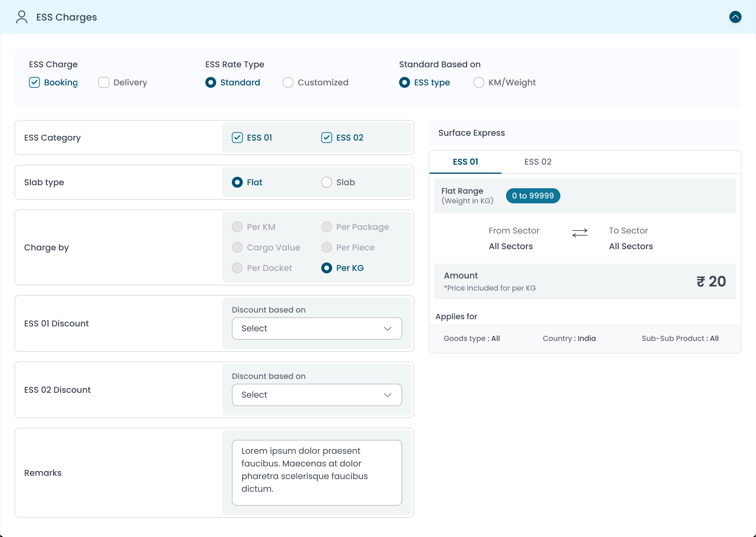Click the Flat Range label

[x=462, y=191]
